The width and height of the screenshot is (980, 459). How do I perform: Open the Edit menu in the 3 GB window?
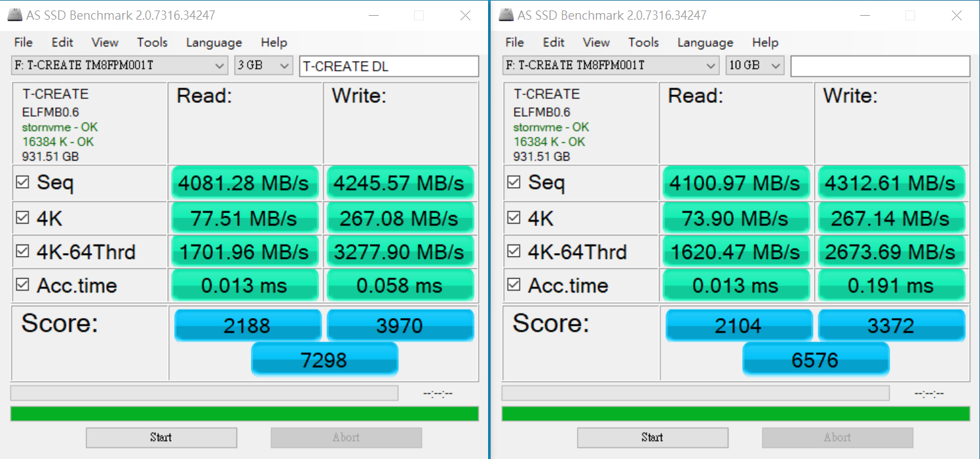[x=62, y=43]
